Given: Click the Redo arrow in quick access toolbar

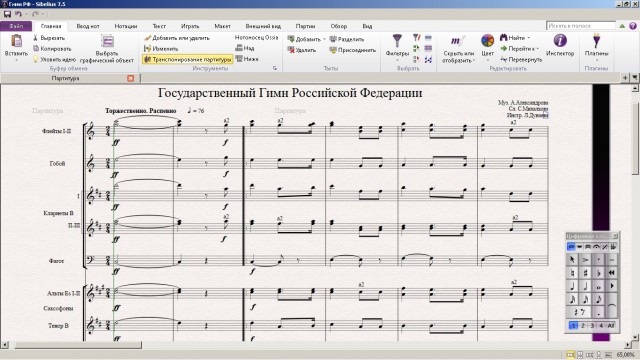Looking at the screenshot, I should pos(36,14).
